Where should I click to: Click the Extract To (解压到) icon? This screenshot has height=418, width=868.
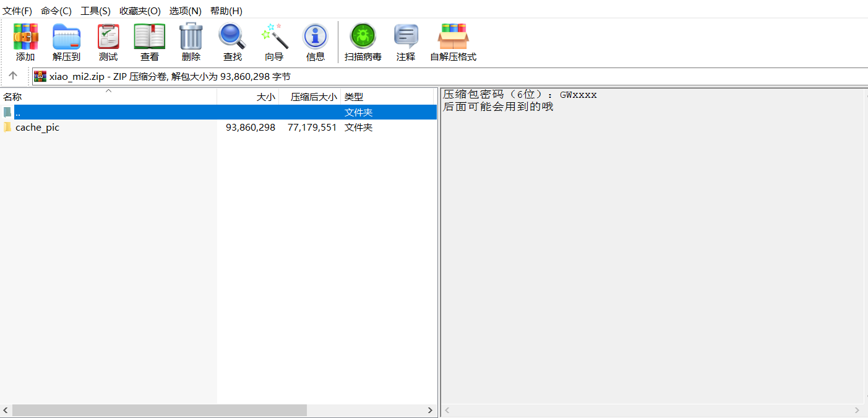66,37
